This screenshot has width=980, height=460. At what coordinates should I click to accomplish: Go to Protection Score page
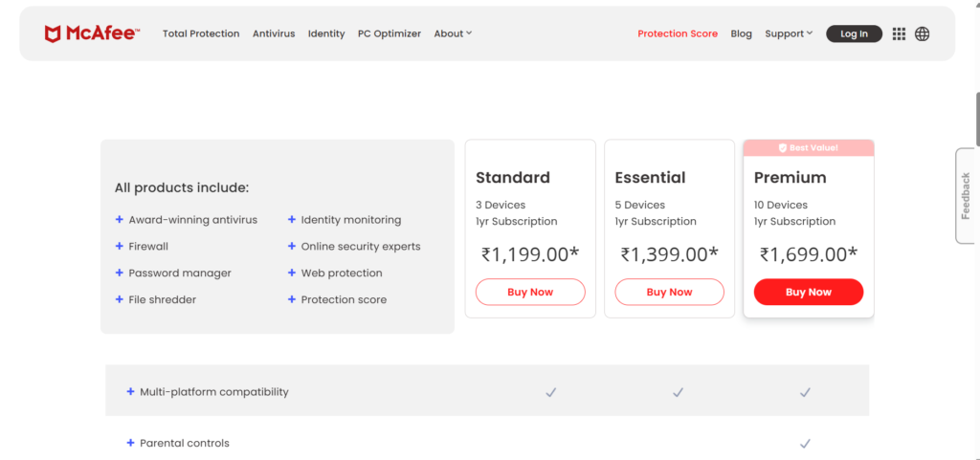(x=678, y=33)
